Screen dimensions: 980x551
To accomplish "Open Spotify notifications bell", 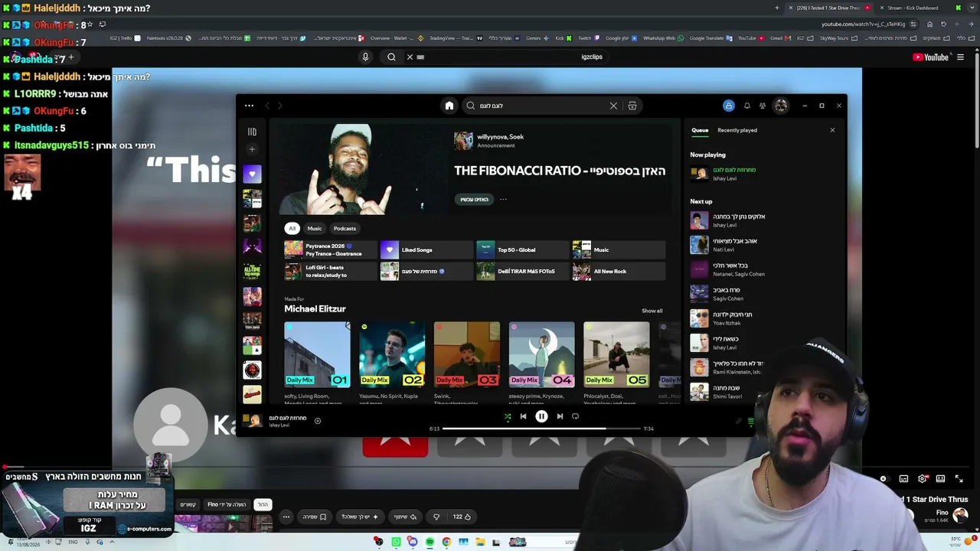I will 747,106.
